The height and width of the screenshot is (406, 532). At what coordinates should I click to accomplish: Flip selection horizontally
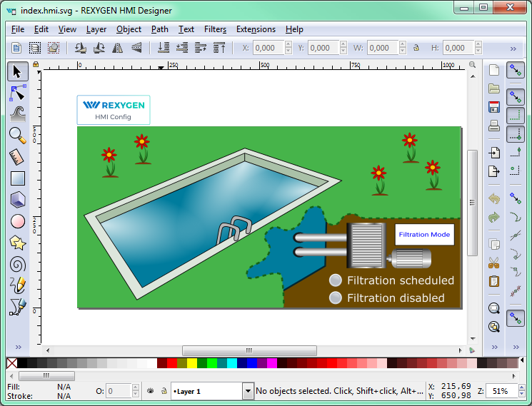[x=118, y=48]
